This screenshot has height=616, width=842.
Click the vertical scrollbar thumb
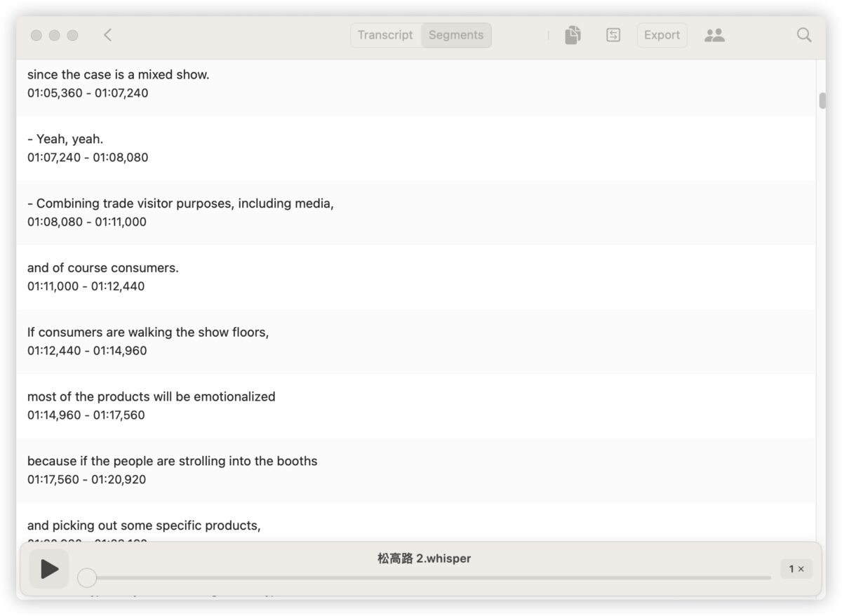pyautogui.click(x=822, y=100)
